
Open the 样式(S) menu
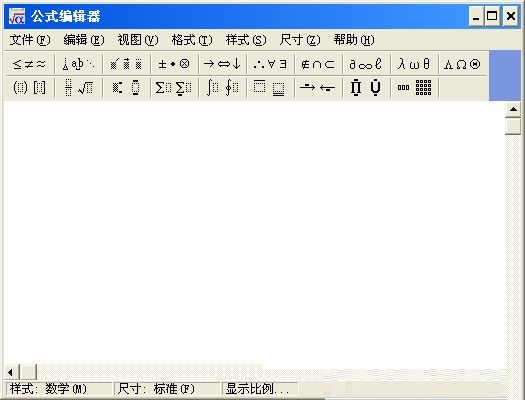point(246,40)
